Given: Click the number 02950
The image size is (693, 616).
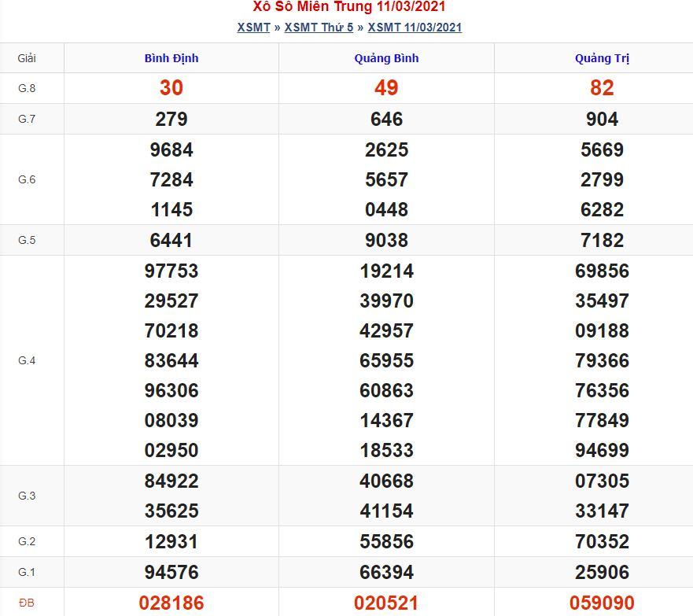Looking at the screenshot, I should pyautogui.click(x=171, y=450).
